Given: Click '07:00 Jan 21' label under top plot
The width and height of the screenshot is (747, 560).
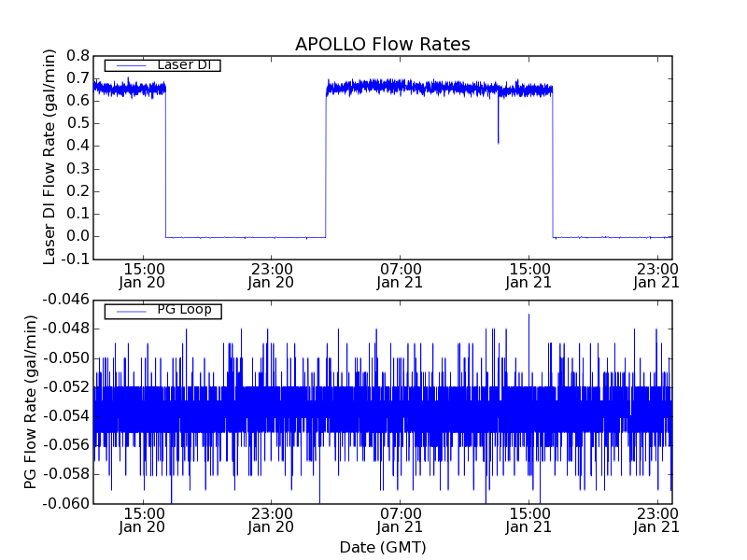Looking at the screenshot, I should 400,275.
